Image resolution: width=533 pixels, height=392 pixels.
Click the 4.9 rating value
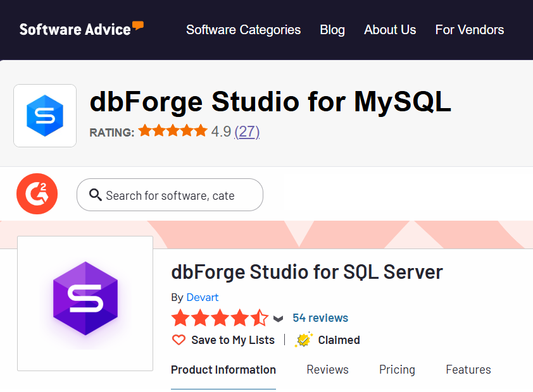tap(221, 132)
